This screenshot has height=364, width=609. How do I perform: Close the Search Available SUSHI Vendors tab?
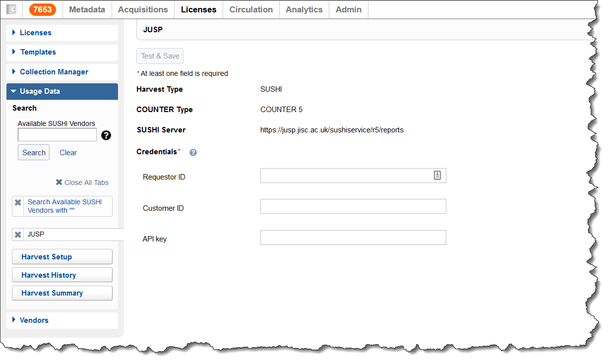pyautogui.click(x=18, y=202)
